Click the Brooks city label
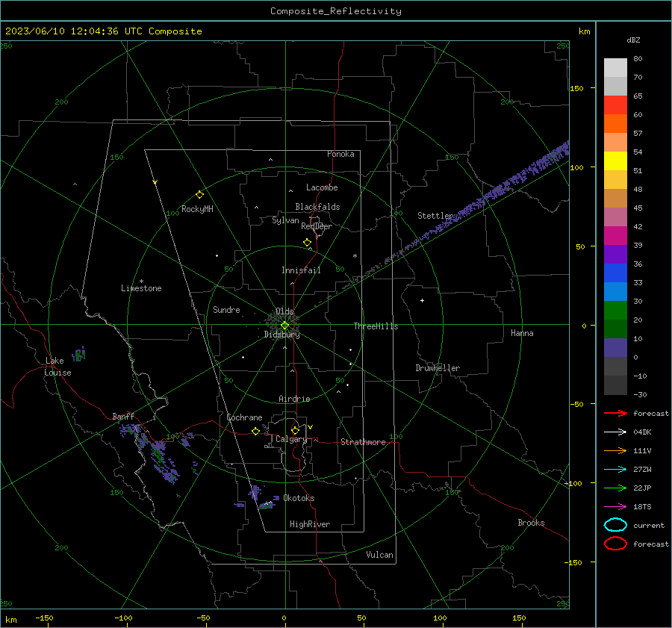Image resolution: width=672 pixels, height=628 pixels. [x=531, y=523]
